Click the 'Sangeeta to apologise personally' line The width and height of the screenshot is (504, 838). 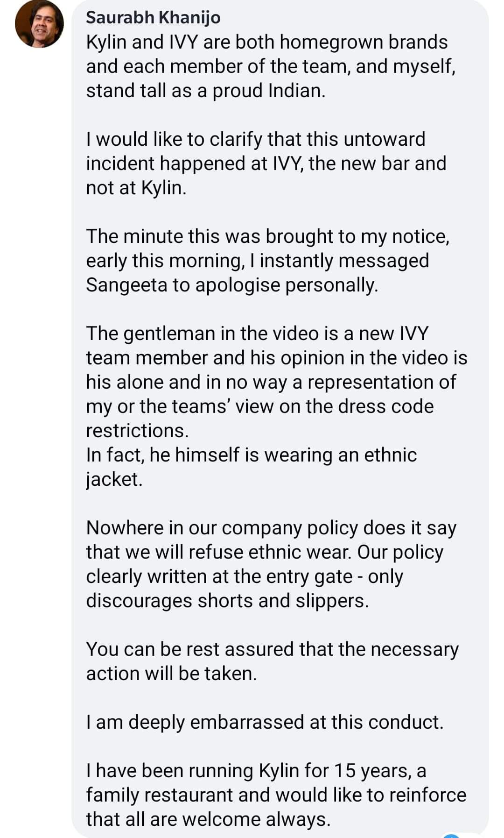(232, 285)
